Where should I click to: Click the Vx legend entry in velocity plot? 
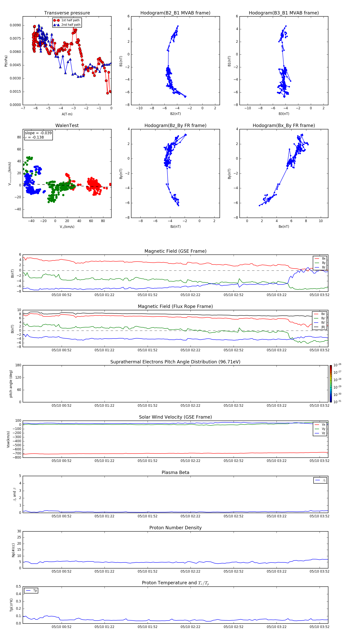coord(320,424)
